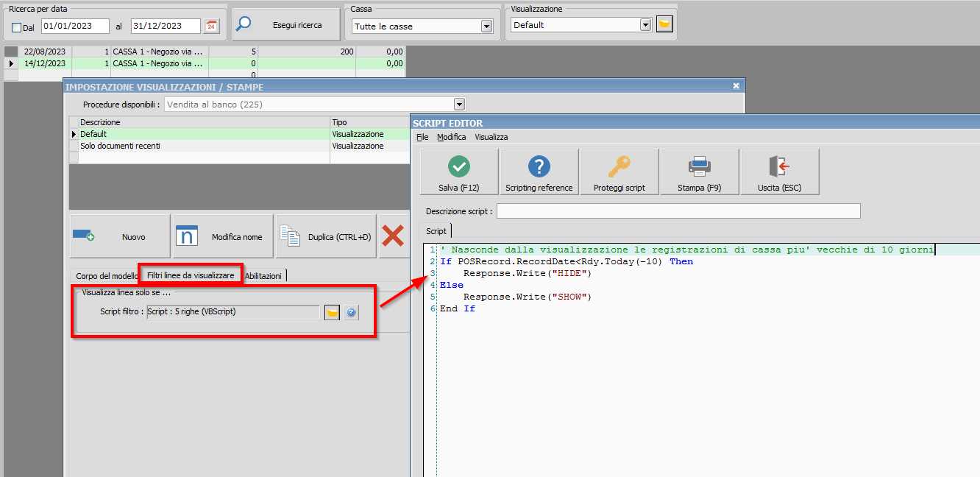
Task: Select Solo documenti recenti row
Action: point(239,146)
